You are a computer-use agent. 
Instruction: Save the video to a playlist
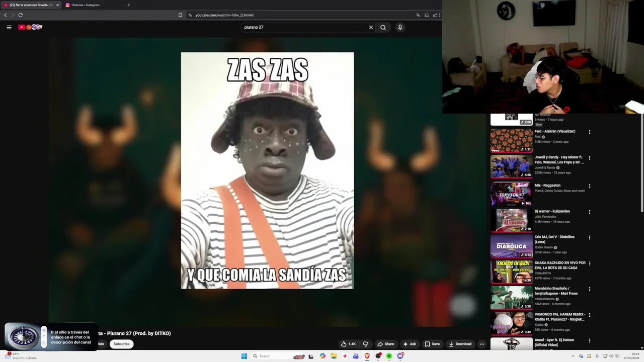coord(432,344)
